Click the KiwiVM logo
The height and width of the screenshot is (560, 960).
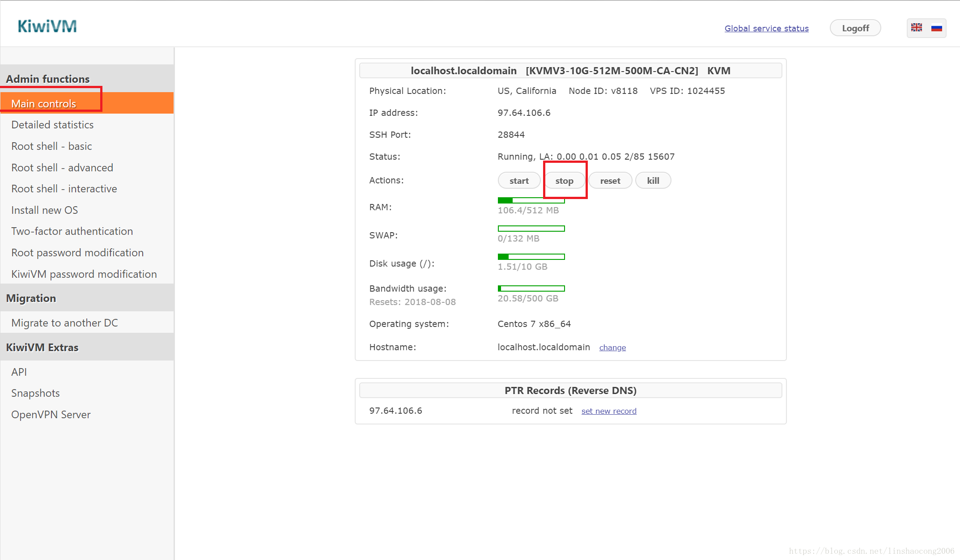coord(47,26)
